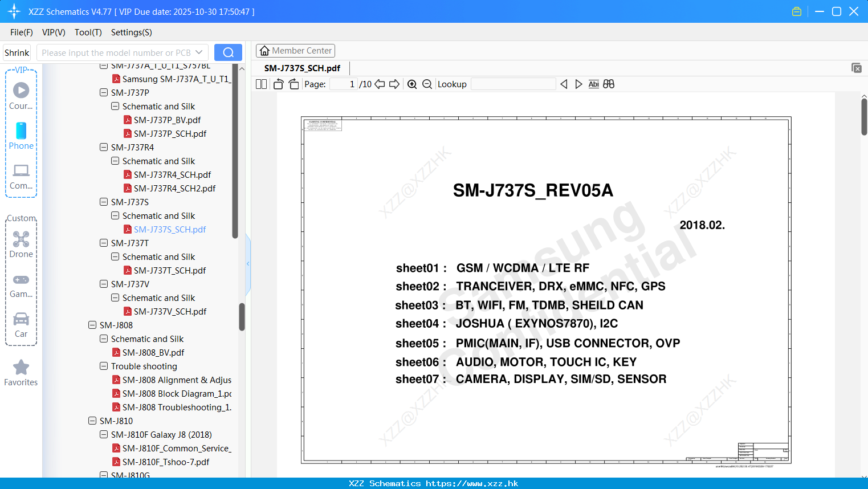The image size is (868, 489).
Task: Click the XZZ Schematics website link
Action: (x=472, y=483)
